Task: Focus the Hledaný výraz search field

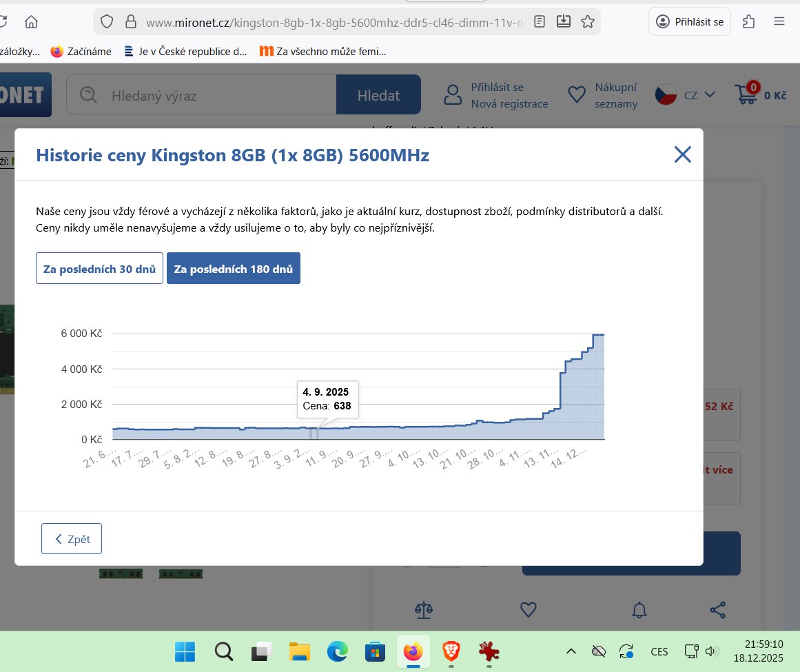Action: [214, 95]
